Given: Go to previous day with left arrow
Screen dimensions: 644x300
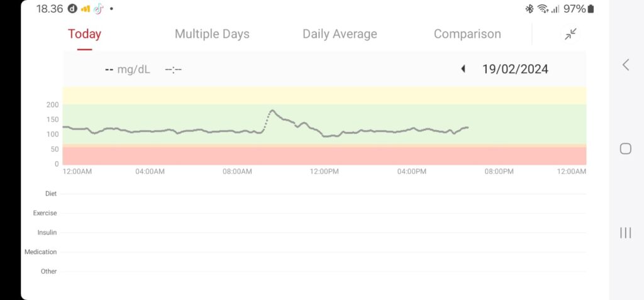Looking at the screenshot, I should click(x=464, y=69).
